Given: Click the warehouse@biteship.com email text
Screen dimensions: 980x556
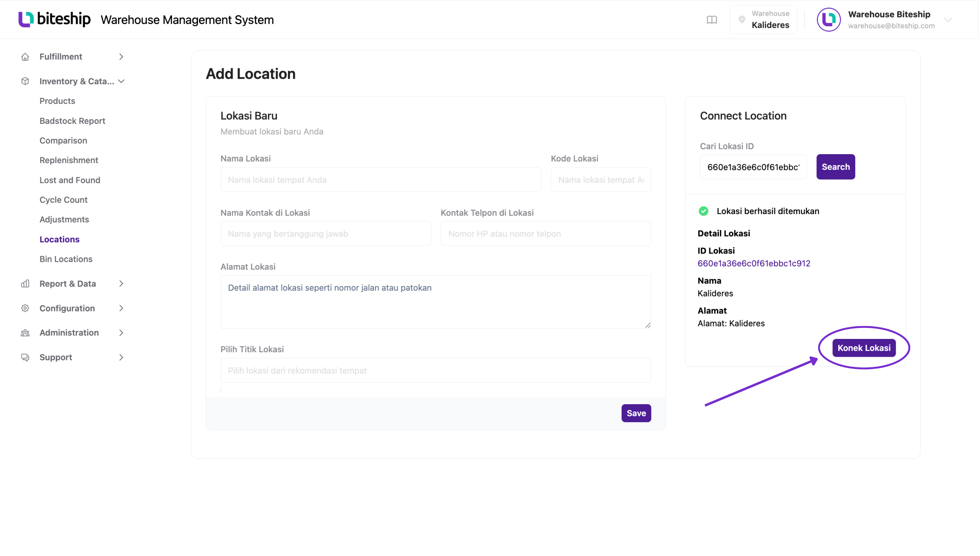Looking at the screenshot, I should pos(891,26).
